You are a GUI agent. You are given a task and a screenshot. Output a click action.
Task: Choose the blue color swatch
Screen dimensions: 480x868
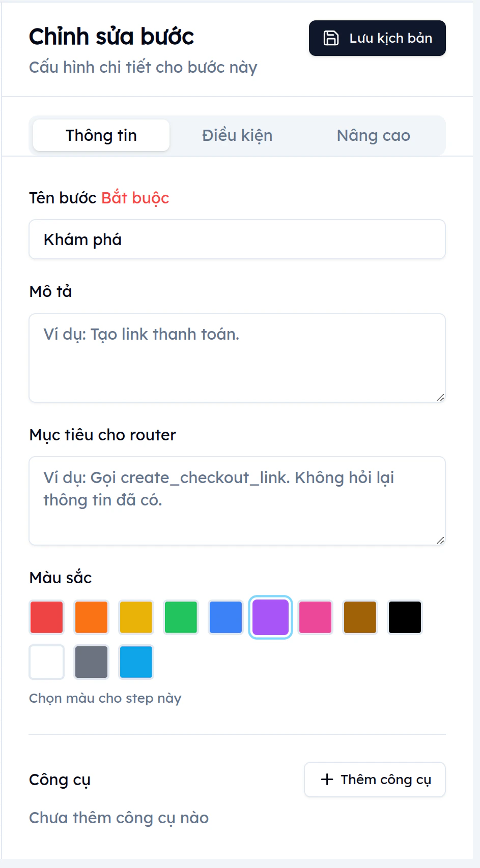pyautogui.click(x=225, y=617)
